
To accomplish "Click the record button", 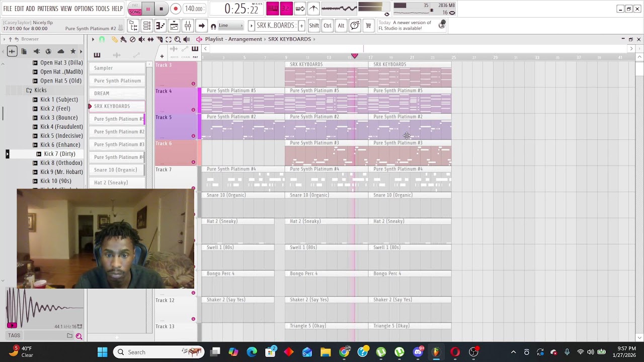I will click(176, 9).
